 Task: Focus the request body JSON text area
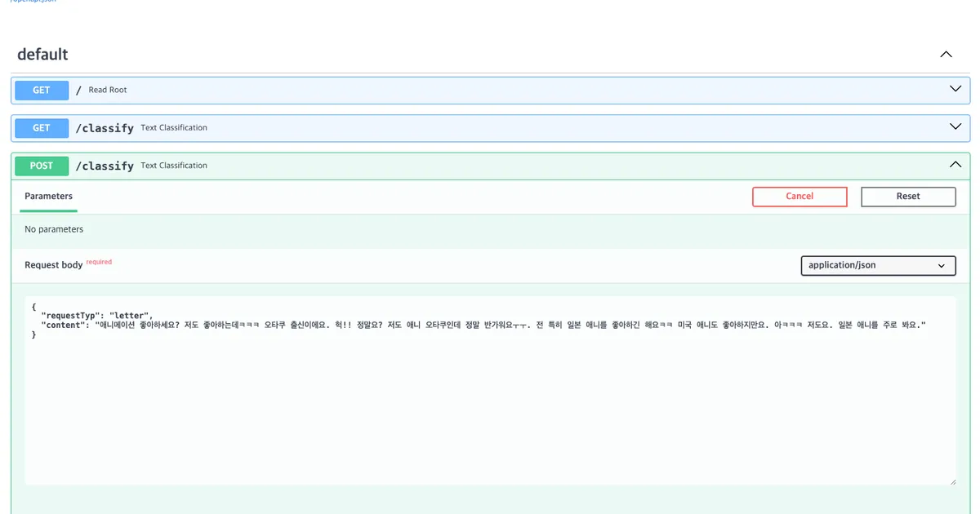click(x=490, y=391)
